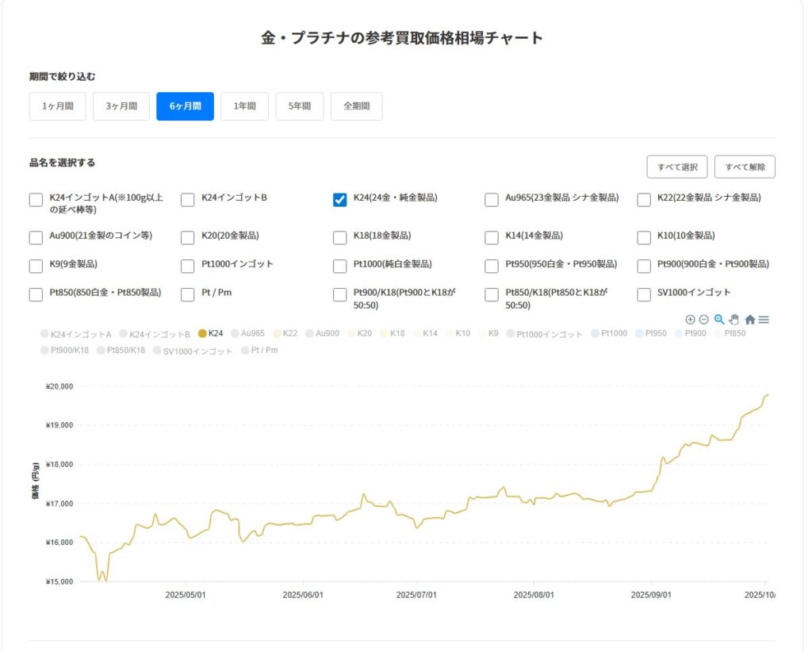Uncheck the K24(24金・純金製品) checkbox

(340, 200)
